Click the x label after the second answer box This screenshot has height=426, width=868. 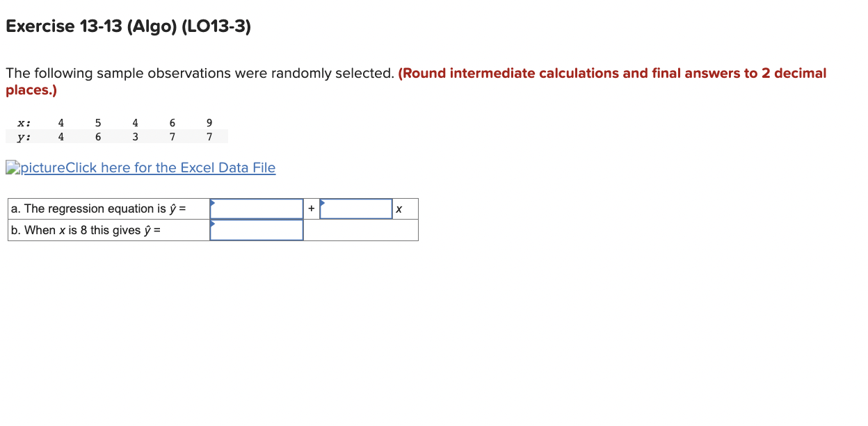[399, 208]
